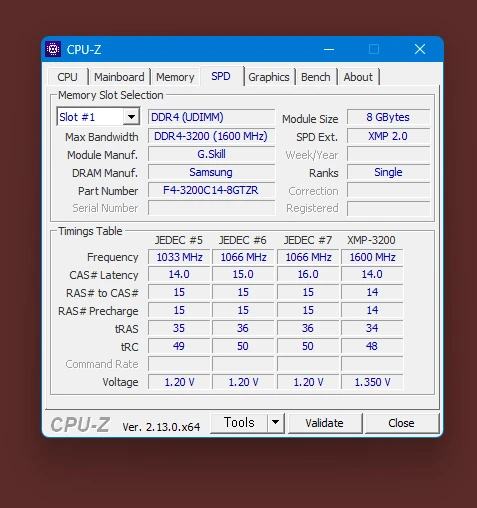Click the Tools button
477x508 pixels.
pyautogui.click(x=239, y=423)
